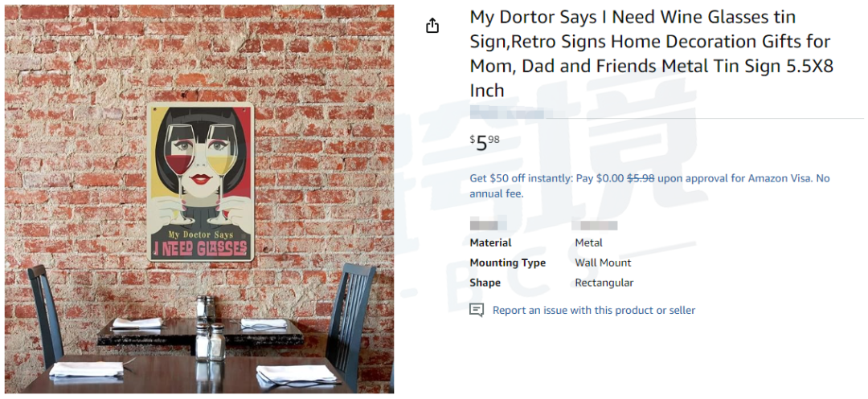Click the "Mounting Type" attribute label
Image resolution: width=868 pixels, height=399 pixels.
point(507,263)
